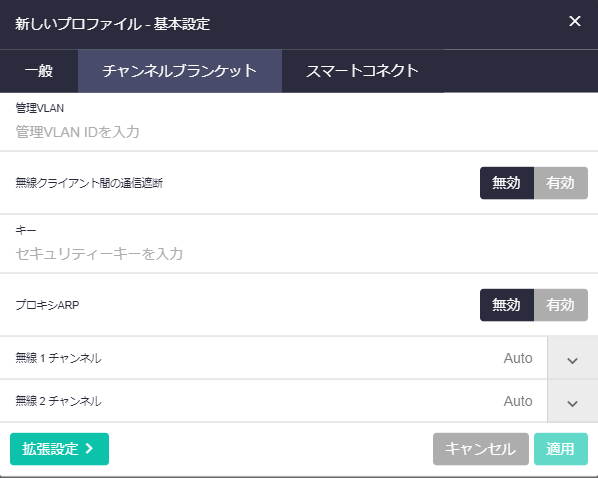Set 無線クライアント間の通信遮断 to 有効
This screenshot has height=478, width=598.
[x=561, y=183]
